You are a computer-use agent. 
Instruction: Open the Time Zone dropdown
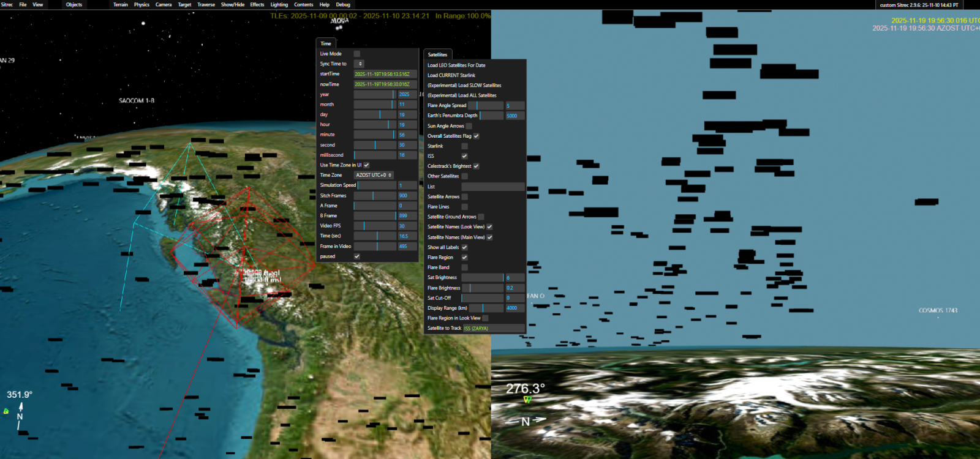click(374, 175)
